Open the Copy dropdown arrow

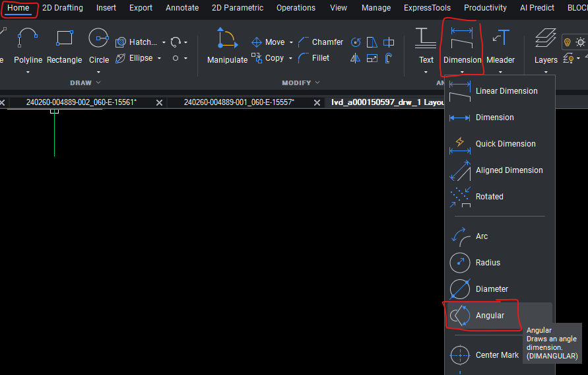(290, 58)
